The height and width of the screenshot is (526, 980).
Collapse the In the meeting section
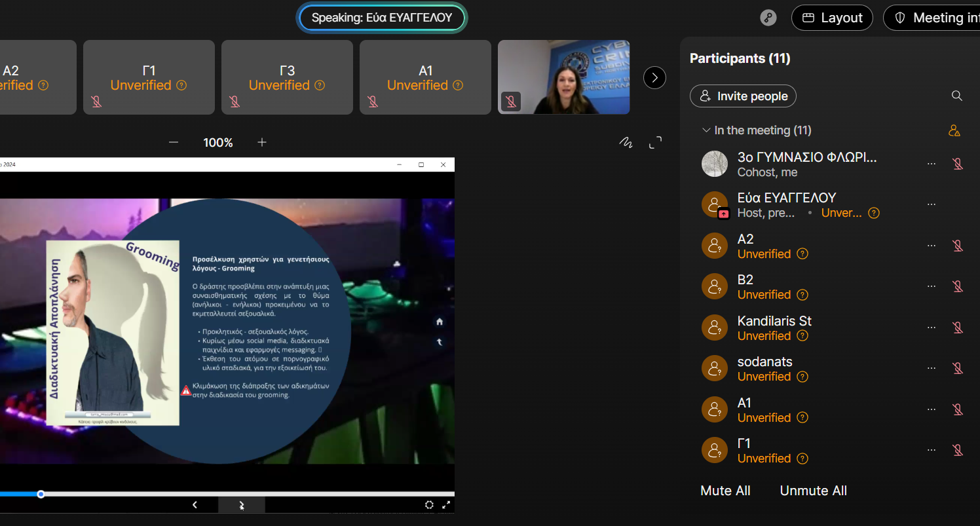706,130
